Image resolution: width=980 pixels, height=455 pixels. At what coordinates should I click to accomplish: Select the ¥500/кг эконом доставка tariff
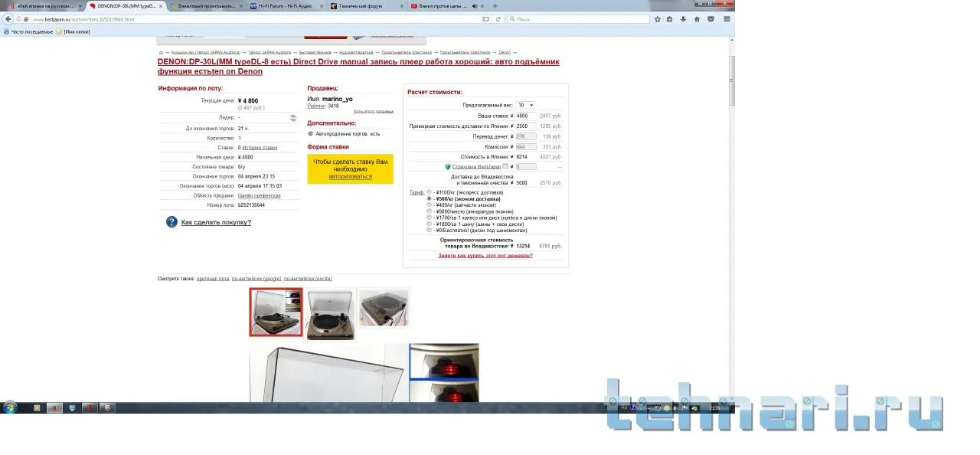[429, 198]
